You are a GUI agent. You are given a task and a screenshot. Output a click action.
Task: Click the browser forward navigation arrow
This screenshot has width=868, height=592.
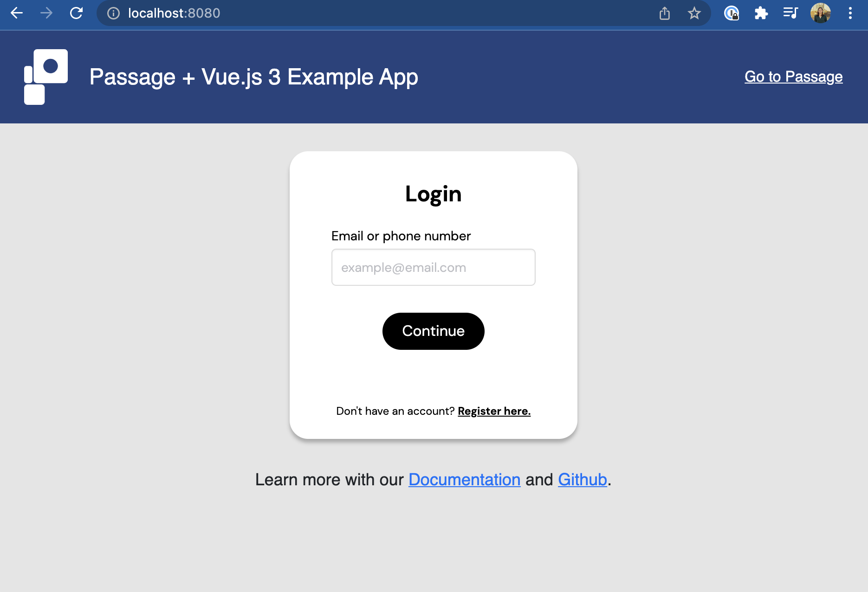(46, 13)
